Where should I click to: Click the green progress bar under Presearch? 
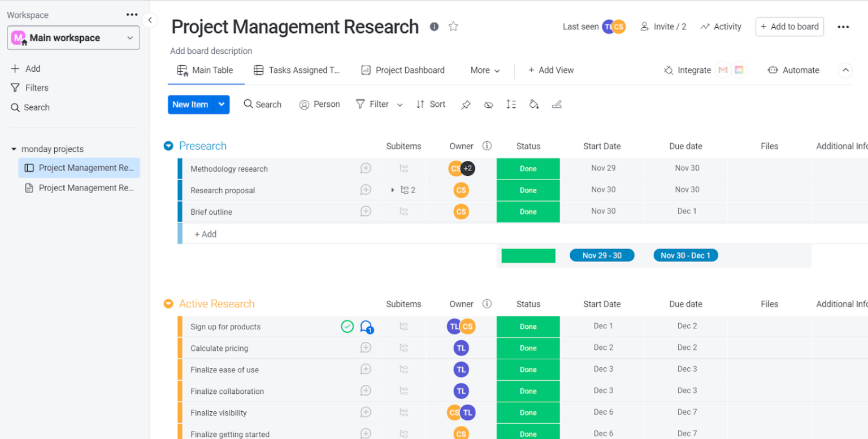point(528,255)
